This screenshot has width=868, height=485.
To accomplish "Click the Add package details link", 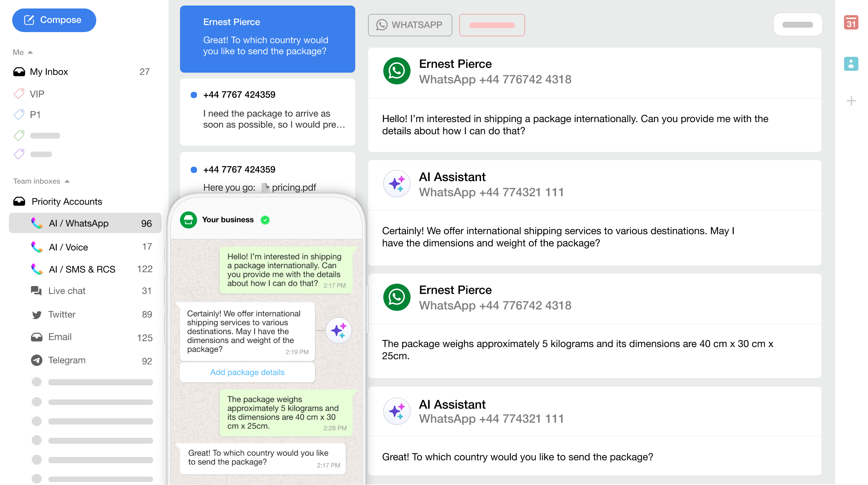I will 247,372.
